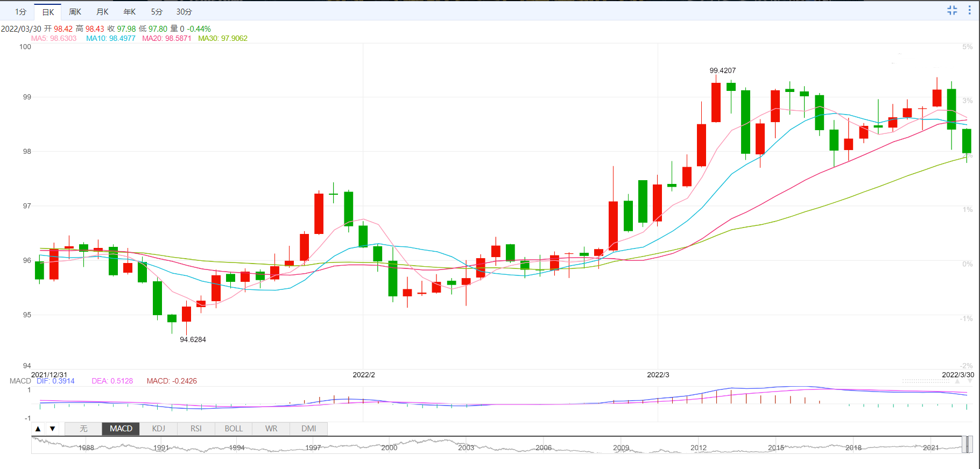
Task: Click the 99.4207 high price label
Action: (723, 70)
